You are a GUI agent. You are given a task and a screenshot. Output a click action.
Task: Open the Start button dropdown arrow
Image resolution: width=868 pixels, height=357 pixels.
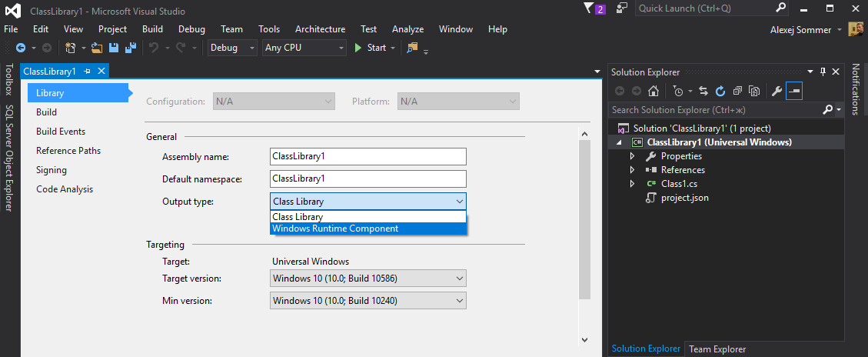[x=393, y=48]
